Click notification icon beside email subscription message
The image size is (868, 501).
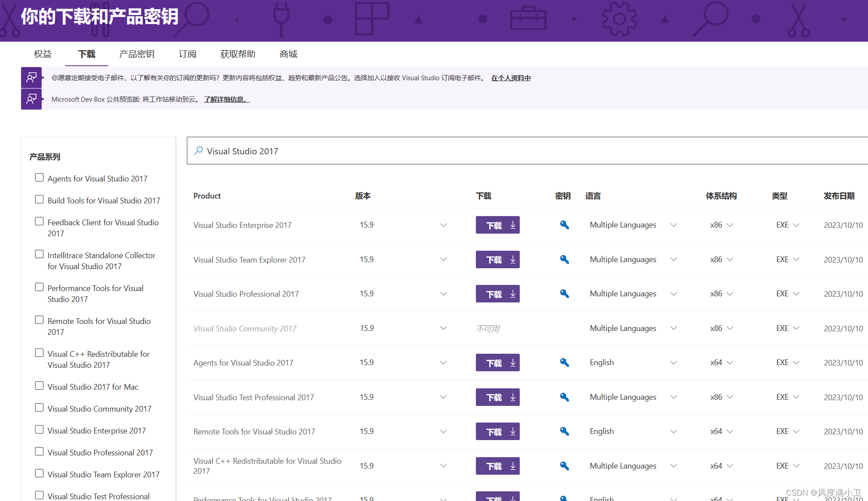(x=31, y=78)
